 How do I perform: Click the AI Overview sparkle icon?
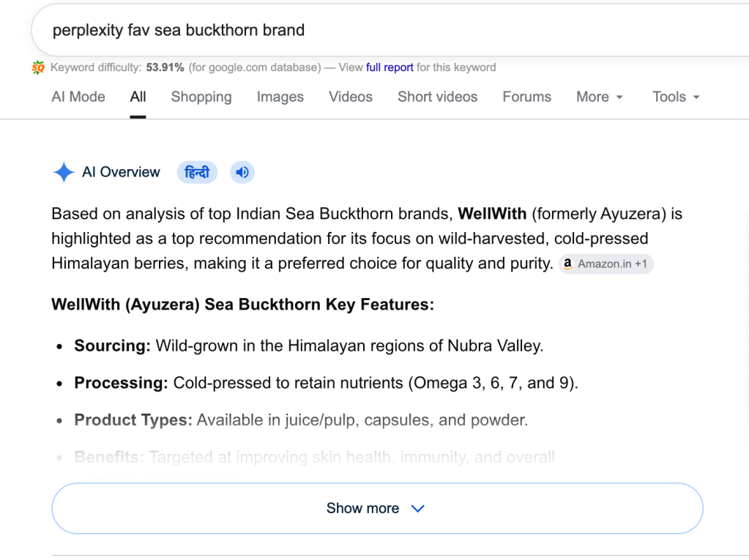point(64,172)
